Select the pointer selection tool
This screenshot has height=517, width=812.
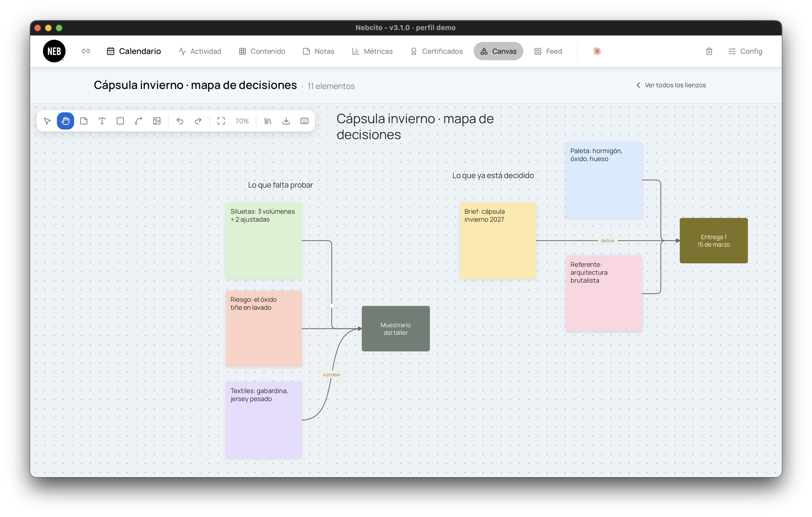[x=47, y=121]
